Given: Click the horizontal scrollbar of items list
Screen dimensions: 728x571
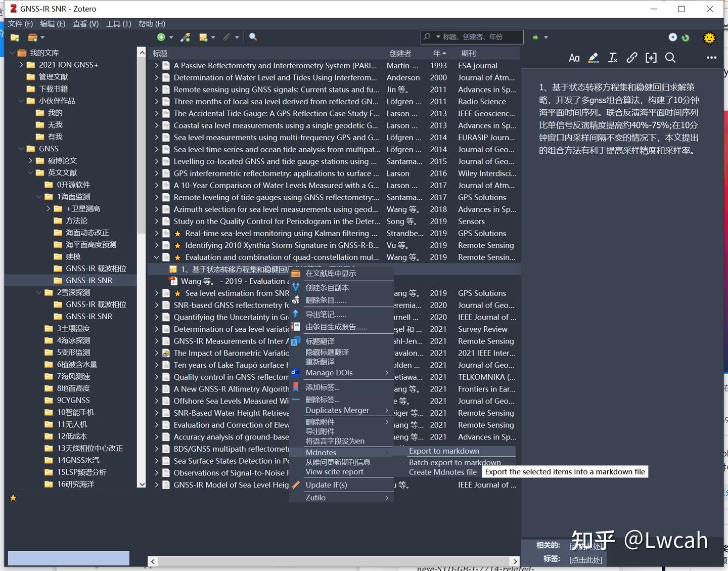Looking at the screenshot, I should tap(334, 561).
